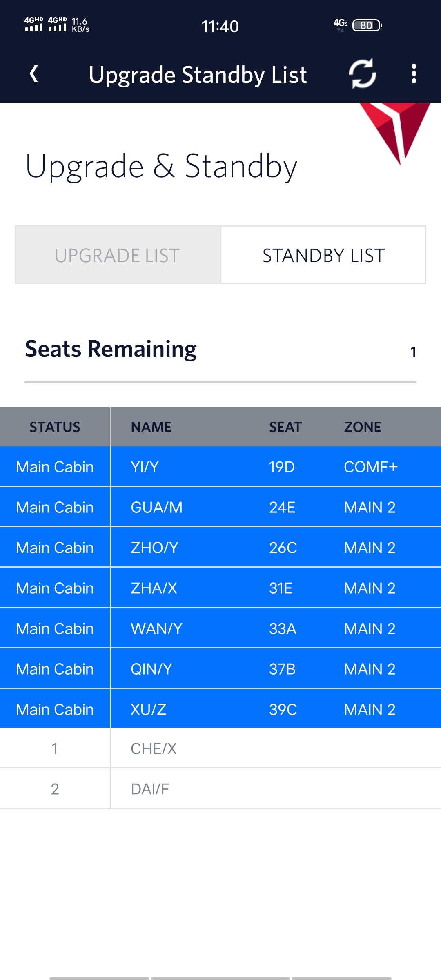
Task: Open the XU/Z seat 39C entry
Action: 220,709
